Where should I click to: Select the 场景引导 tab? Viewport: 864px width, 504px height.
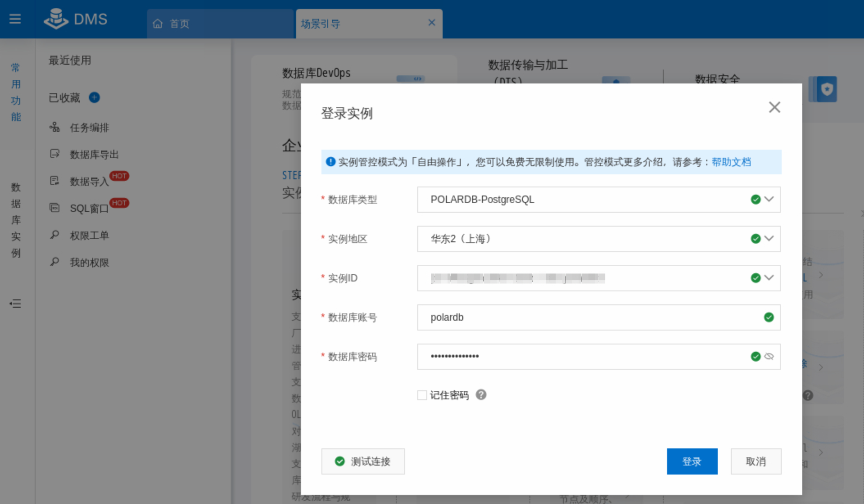369,24
